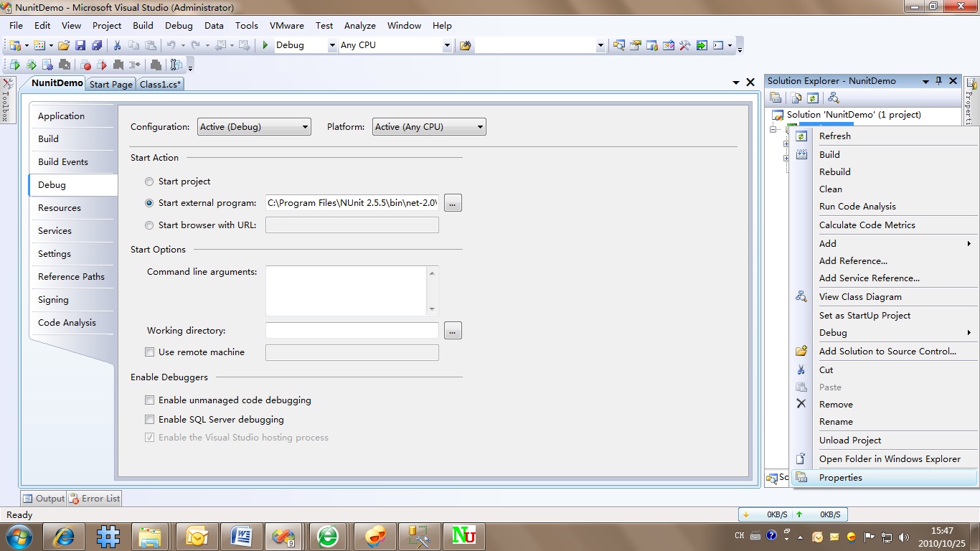Click Solution Explorer Refresh toolbar icon
The height and width of the screenshot is (551, 980).
point(813,98)
